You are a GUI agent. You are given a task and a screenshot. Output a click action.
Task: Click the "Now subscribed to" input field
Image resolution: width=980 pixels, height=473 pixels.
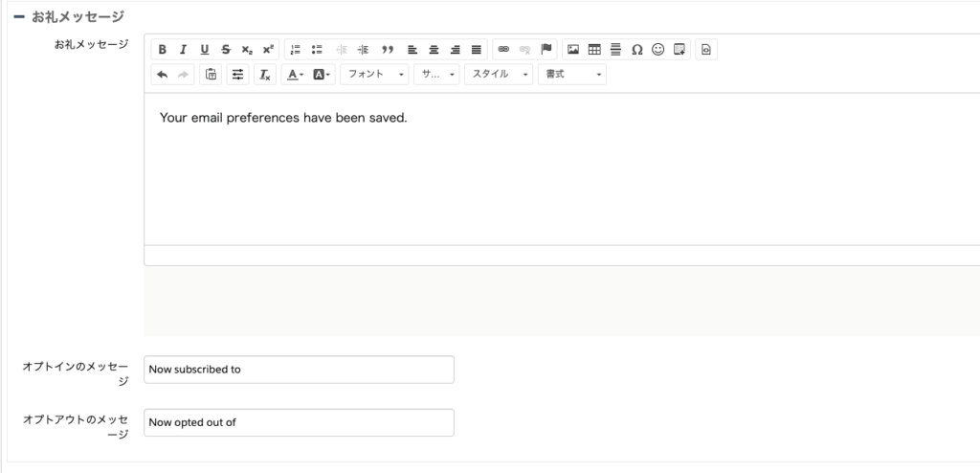tap(299, 370)
